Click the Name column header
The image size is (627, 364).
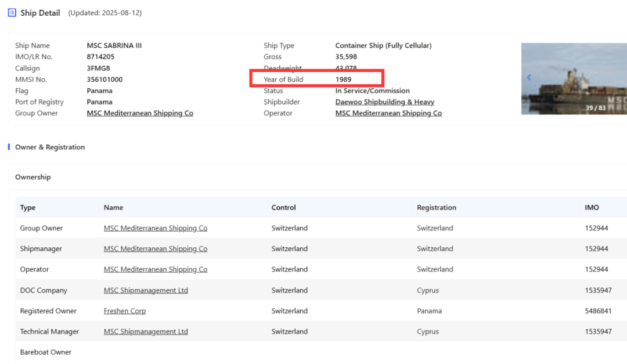coord(114,208)
